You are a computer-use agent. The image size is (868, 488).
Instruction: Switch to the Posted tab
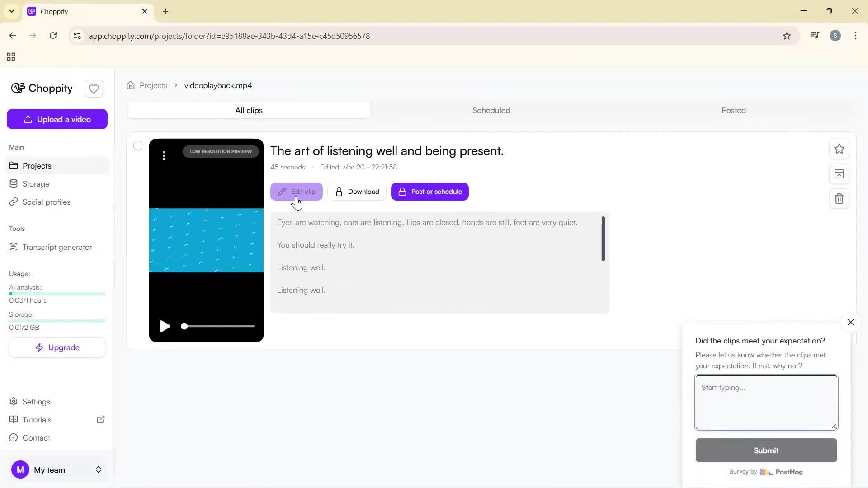coord(733,110)
